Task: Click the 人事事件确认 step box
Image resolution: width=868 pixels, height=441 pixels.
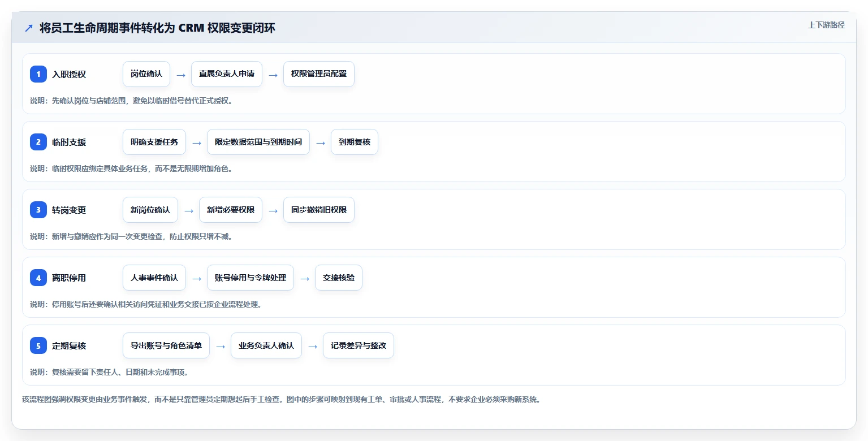Action: [x=154, y=278]
